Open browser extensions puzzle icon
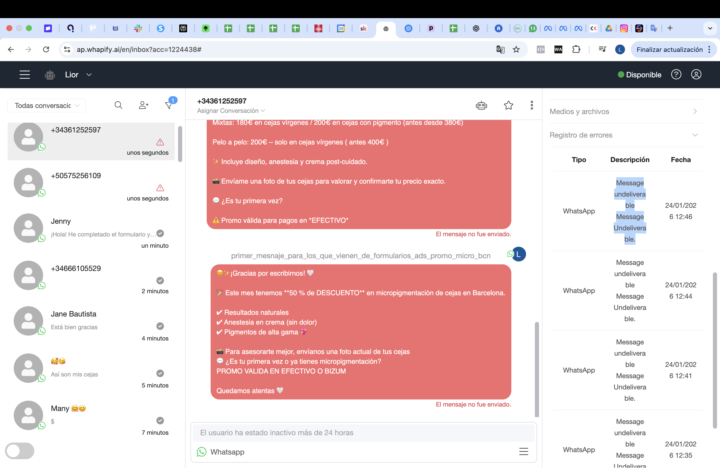720x468 pixels. [x=576, y=50]
